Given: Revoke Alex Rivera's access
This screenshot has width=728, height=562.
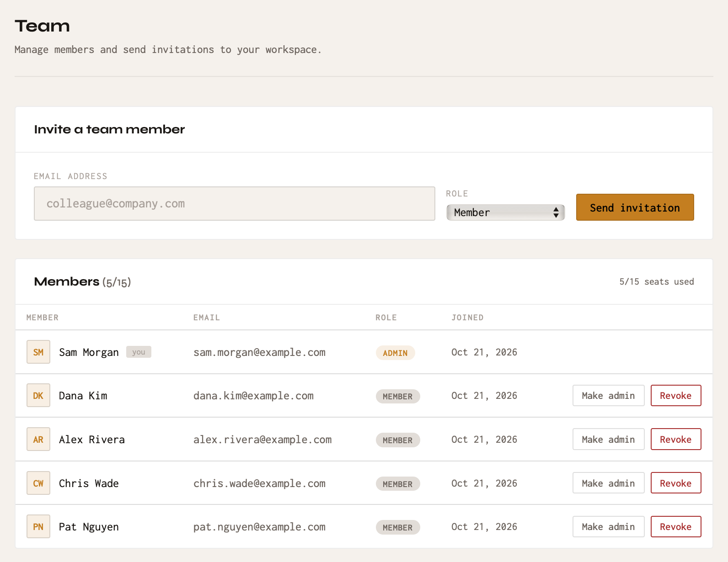Looking at the screenshot, I should 676,439.
